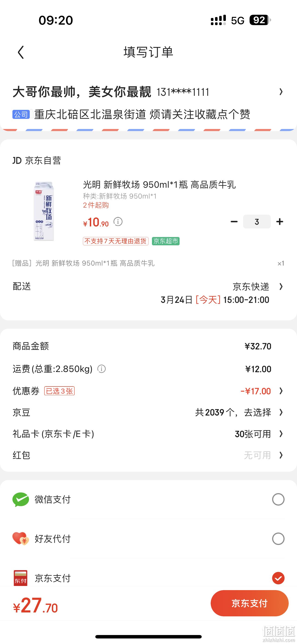Viewport: 297px width, 644px height.
Task: Tap the back arrow icon
Action: (x=21, y=52)
